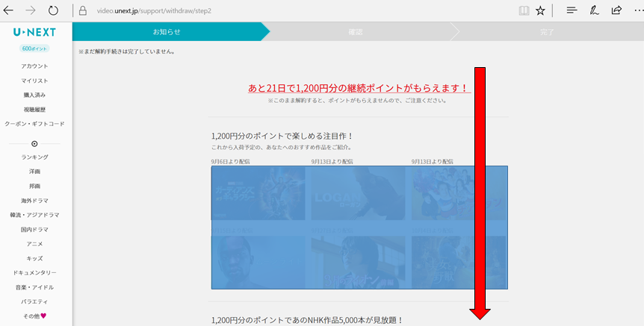
Task: Click the このまま解約すると warning note
Action: 358,101
